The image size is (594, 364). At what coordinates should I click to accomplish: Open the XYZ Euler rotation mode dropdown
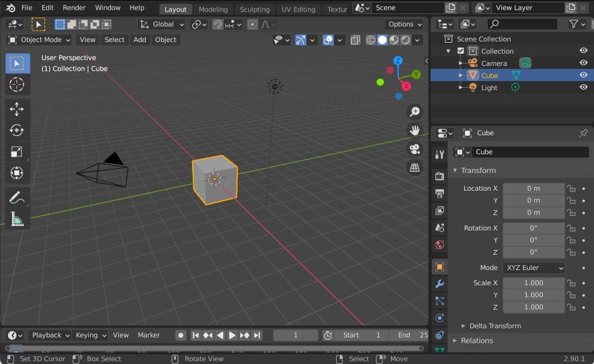tap(534, 267)
